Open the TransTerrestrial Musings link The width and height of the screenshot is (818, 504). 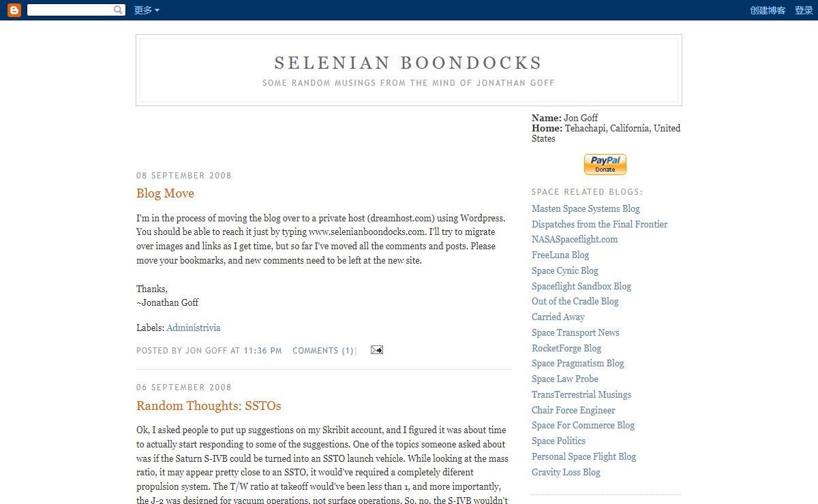point(581,395)
